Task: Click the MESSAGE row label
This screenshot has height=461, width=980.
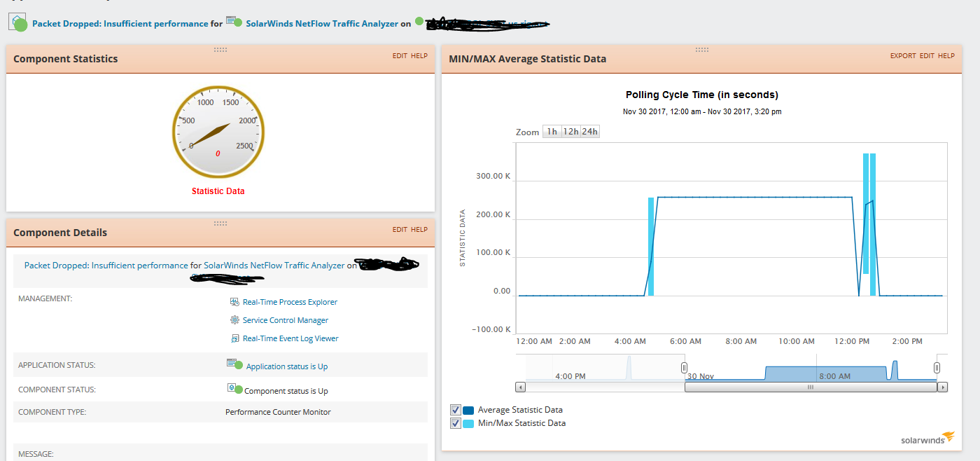Action: point(36,454)
